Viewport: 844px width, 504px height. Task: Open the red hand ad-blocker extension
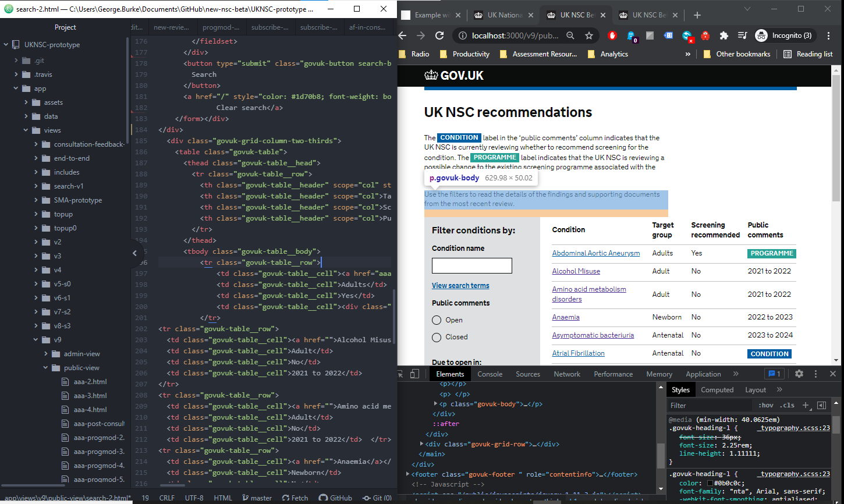pos(612,36)
